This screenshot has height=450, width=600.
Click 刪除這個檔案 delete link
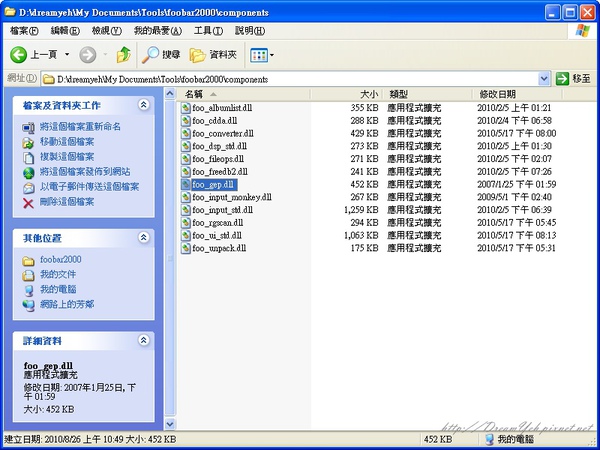(x=67, y=202)
